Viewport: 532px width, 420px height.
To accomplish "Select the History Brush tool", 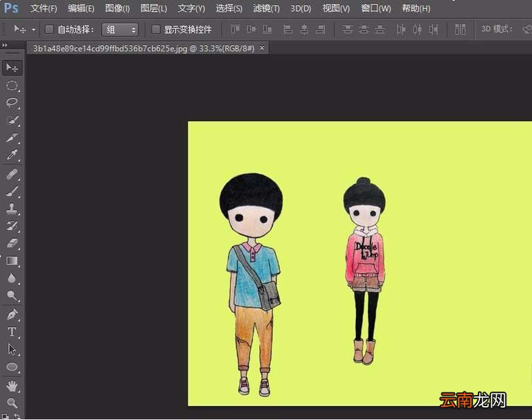I will [12, 226].
